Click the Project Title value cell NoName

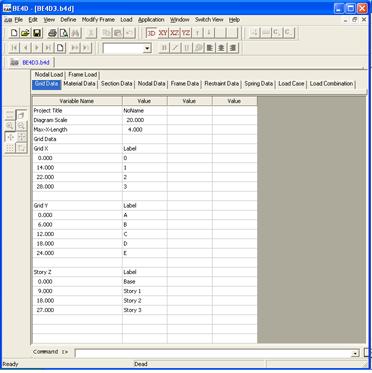click(145, 110)
